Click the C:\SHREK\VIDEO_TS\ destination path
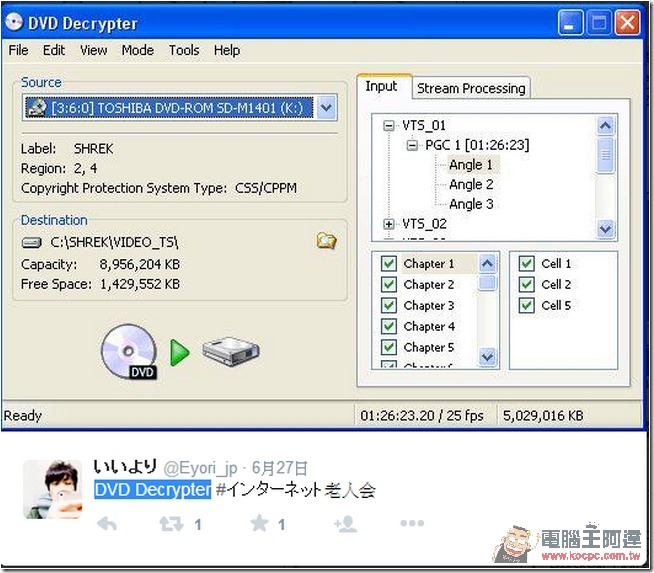This screenshot has height=573, width=654. pyautogui.click(x=114, y=242)
